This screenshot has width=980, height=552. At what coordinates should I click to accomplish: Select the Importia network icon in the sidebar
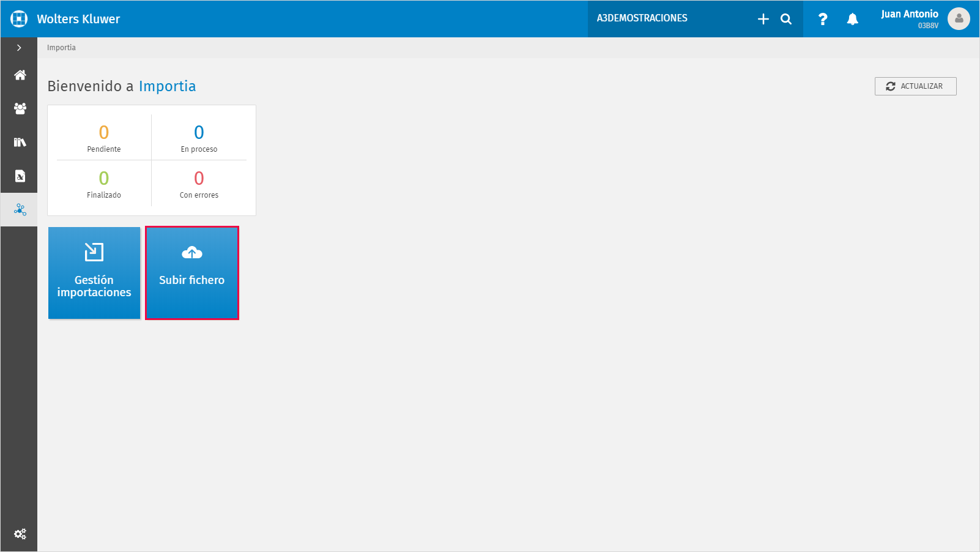click(x=20, y=210)
